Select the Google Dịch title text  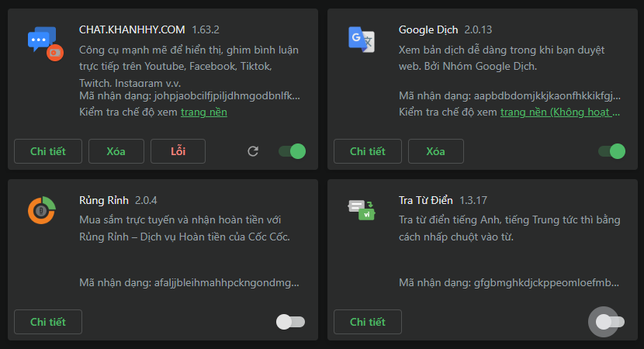[x=428, y=30]
